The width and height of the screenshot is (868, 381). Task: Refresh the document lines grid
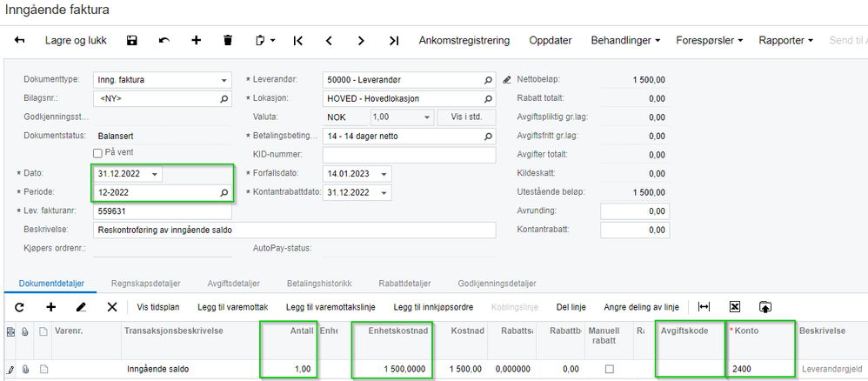[x=19, y=307]
